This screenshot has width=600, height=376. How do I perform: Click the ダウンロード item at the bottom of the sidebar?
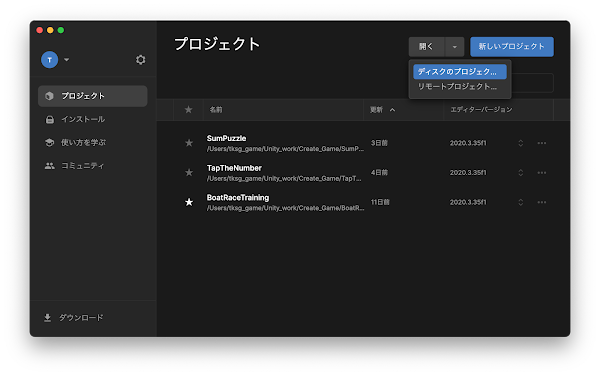(x=73, y=318)
